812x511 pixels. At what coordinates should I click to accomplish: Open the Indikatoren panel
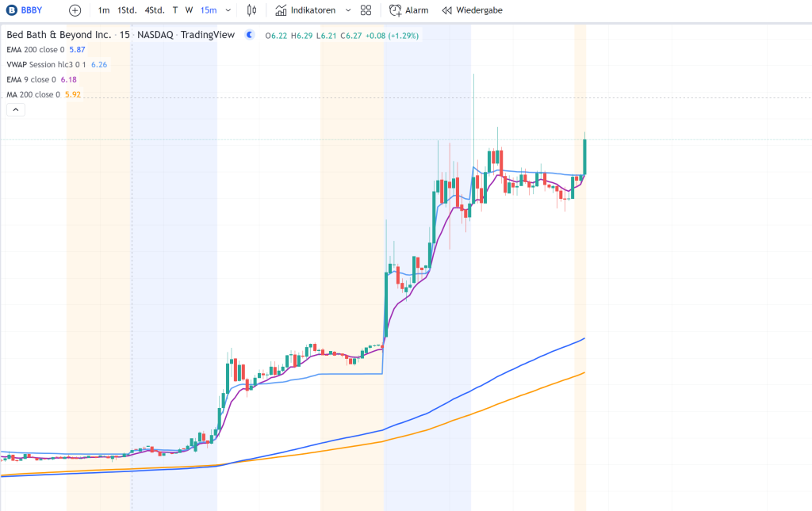305,10
